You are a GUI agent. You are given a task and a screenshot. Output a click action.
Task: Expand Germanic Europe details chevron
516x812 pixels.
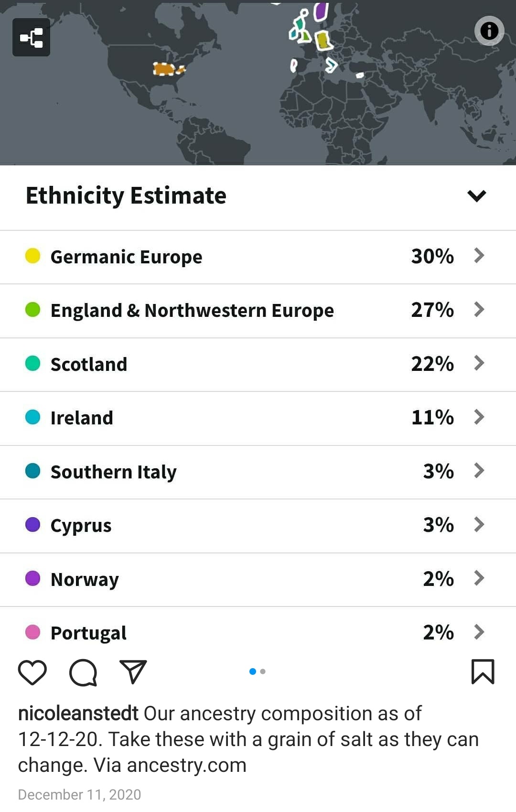(479, 256)
